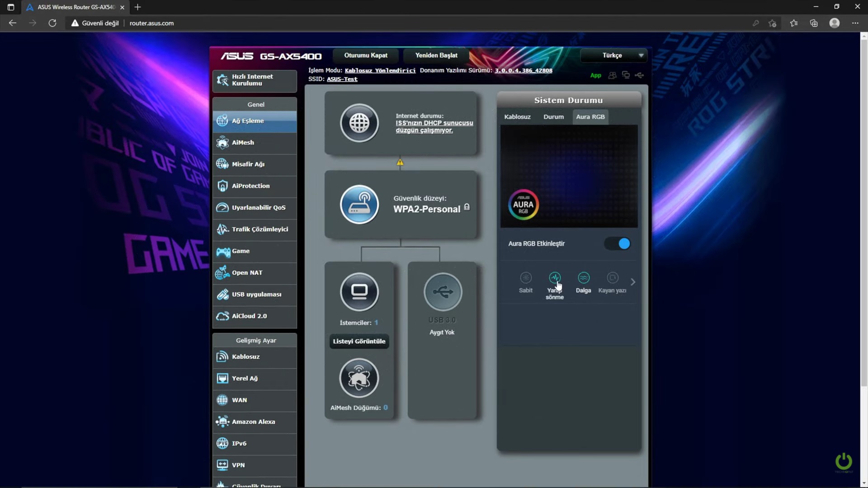Select the Dalga wave lighting effect
The height and width of the screenshot is (488, 868).
(583, 278)
